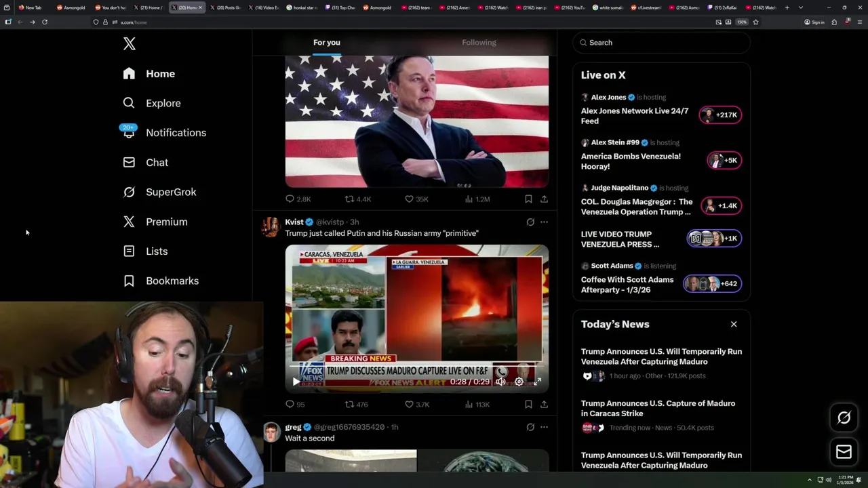Bookmark the Elon Musk flag post
Viewport: 868px width, 488px height.
pyautogui.click(x=528, y=199)
